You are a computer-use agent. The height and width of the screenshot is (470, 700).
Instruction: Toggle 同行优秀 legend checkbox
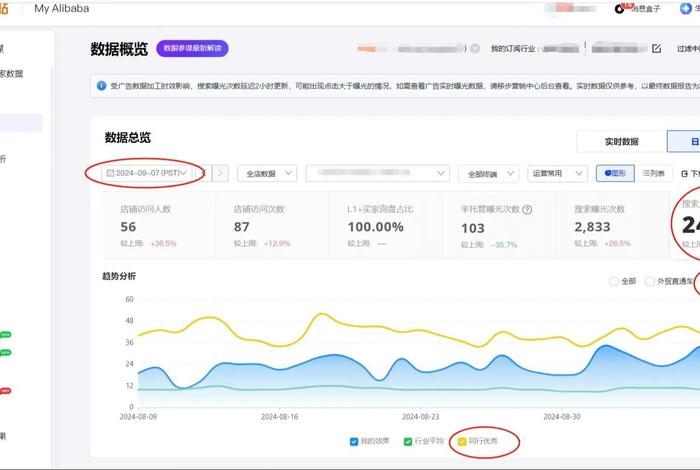click(462, 441)
